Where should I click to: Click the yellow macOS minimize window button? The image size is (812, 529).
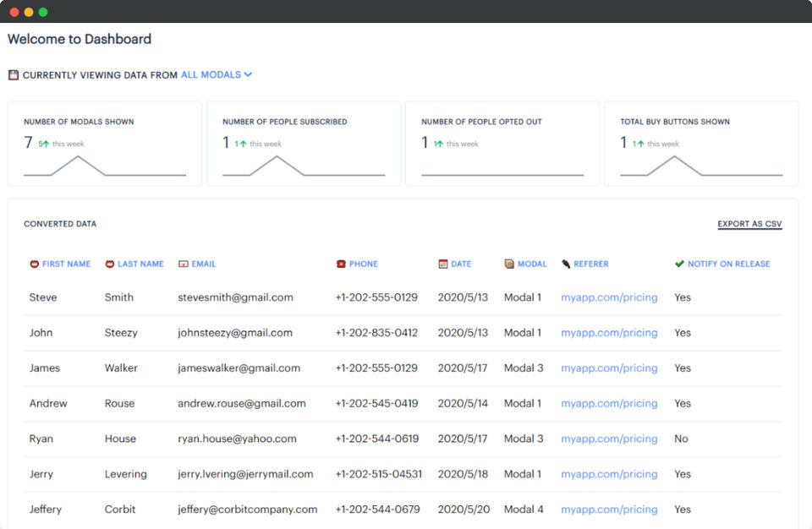point(29,12)
